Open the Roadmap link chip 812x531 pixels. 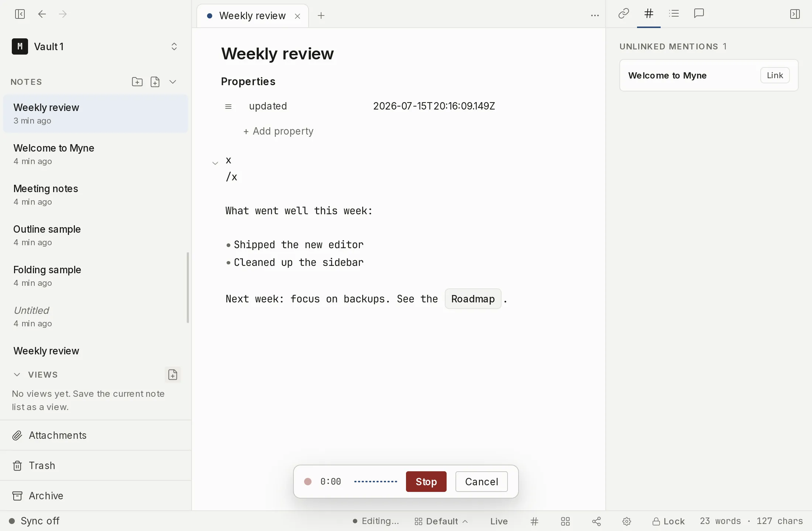pyautogui.click(x=473, y=299)
